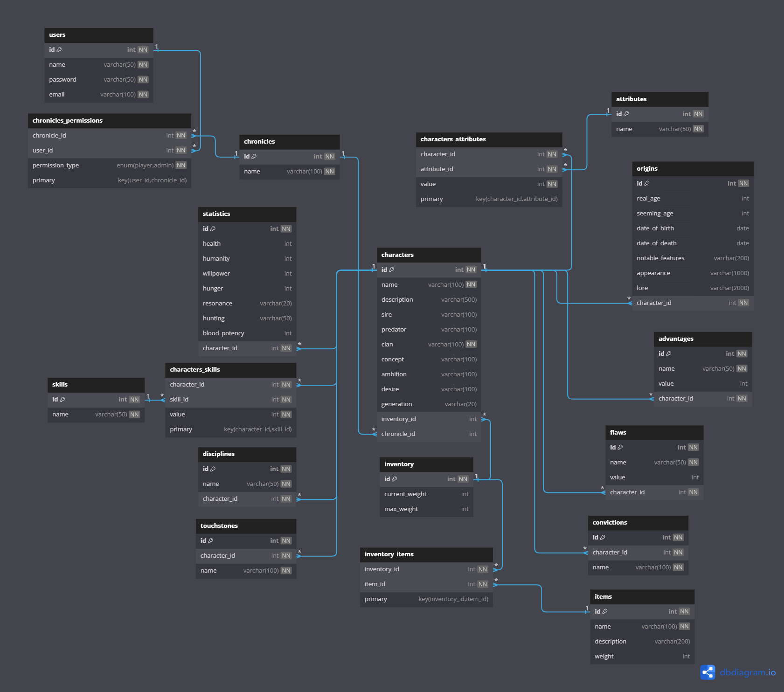Image resolution: width=784 pixels, height=692 pixels.
Task: Click the key icon in chronicles id row
Action: 254,157
